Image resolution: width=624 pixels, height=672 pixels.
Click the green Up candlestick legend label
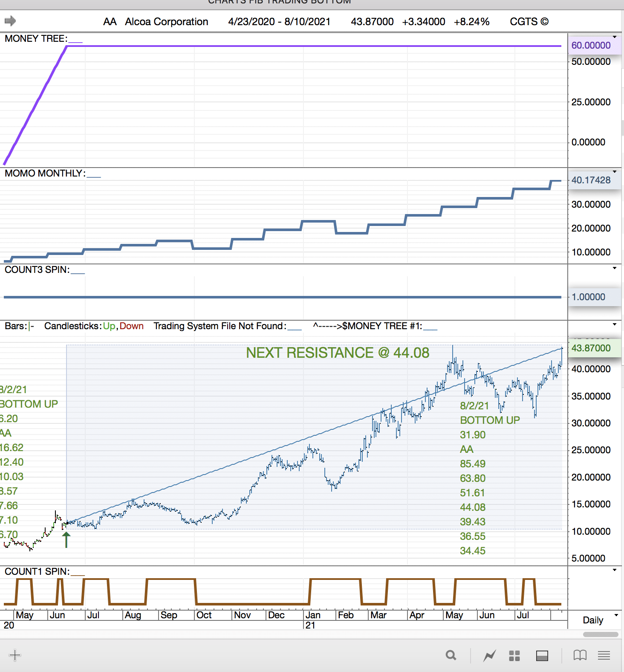point(109,326)
